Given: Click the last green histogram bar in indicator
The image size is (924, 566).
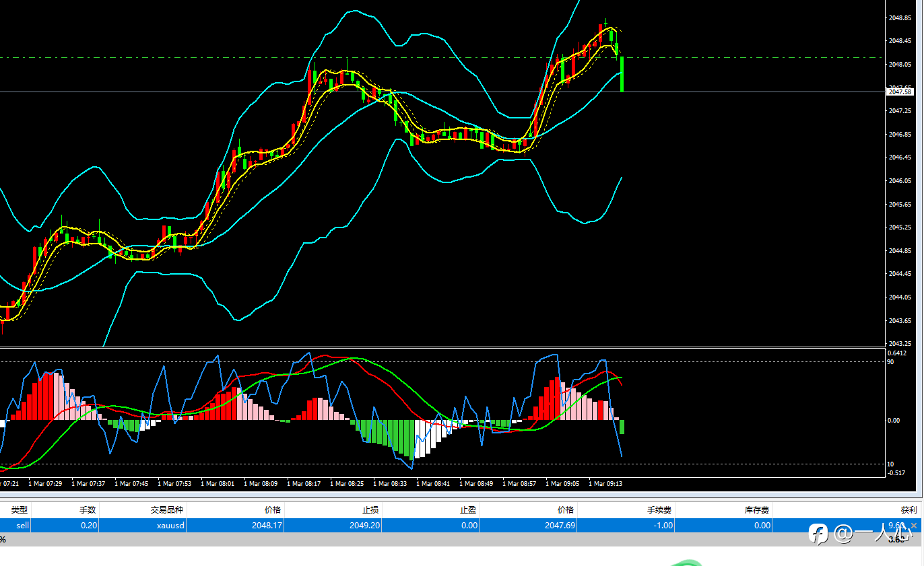Looking at the screenshot, I should pos(622,427).
